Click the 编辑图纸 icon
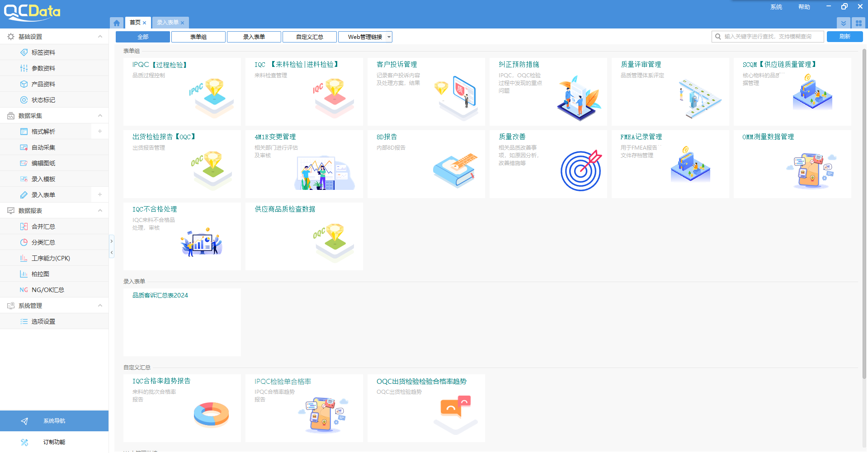This screenshot has height=453, width=868. (x=24, y=163)
